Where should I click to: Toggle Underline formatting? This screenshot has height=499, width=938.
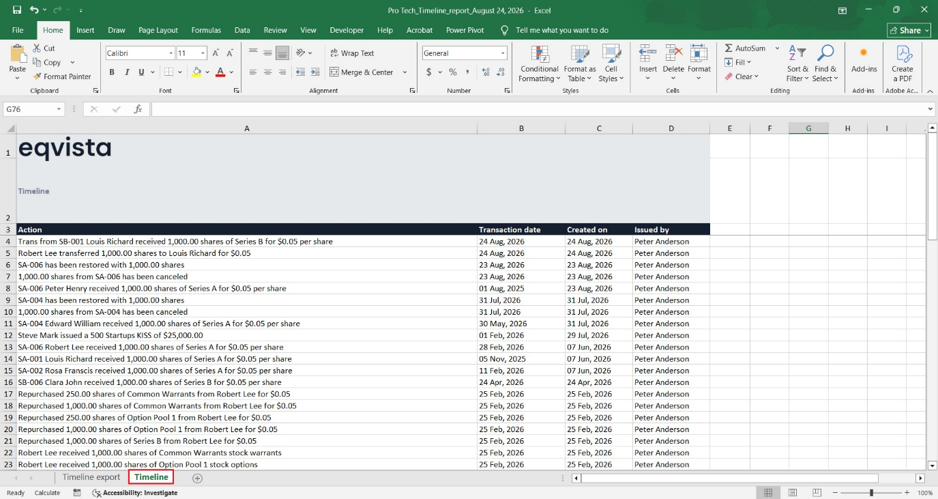point(141,72)
